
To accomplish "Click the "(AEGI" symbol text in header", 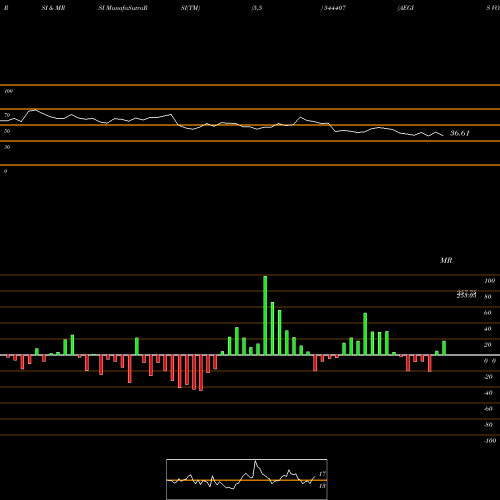I will (x=406, y=8).
